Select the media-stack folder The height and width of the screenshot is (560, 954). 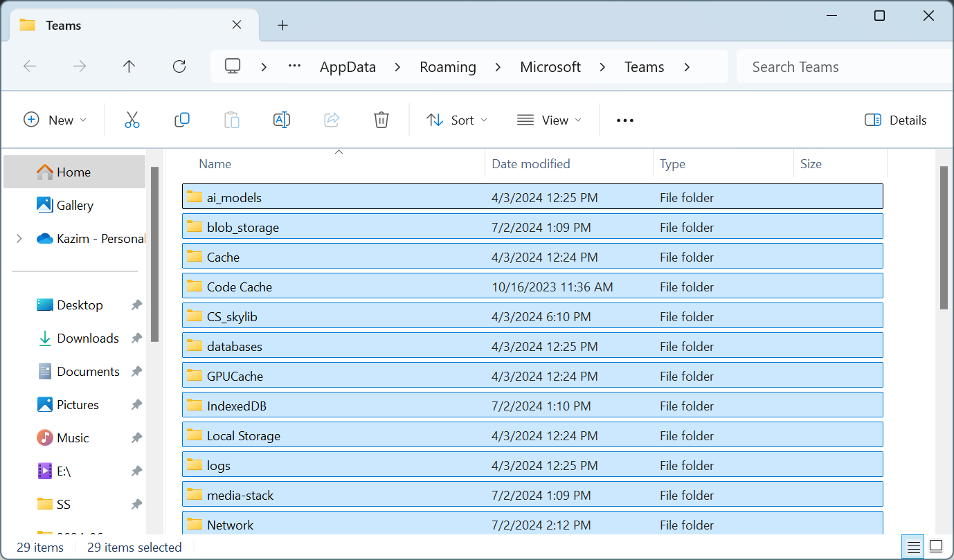[x=532, y=495]
